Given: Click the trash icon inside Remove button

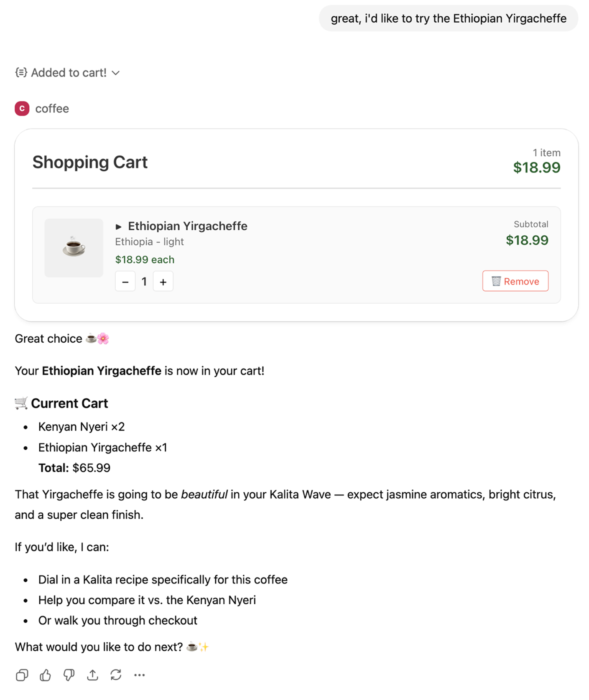Looking at the screenshot, I should coord(496,281).
